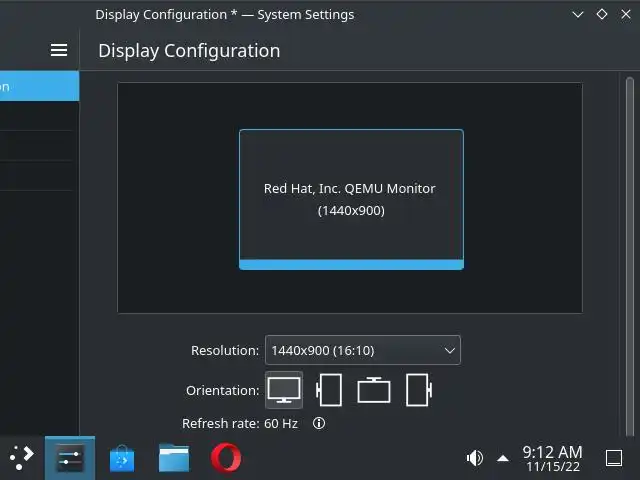Maximize window using the diamond title button
The image size is (640, 480).
pyautogui.click(x=602, y=14)
